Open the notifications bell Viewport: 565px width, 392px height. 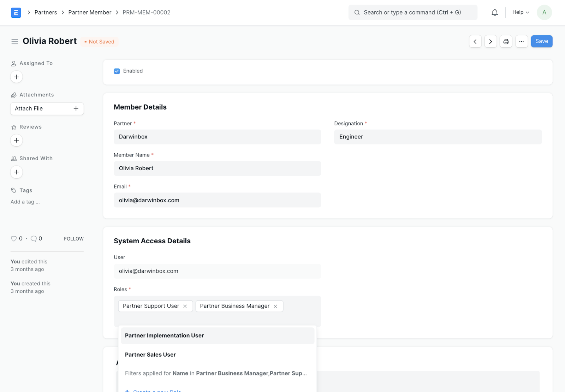[x=495, y=13]
